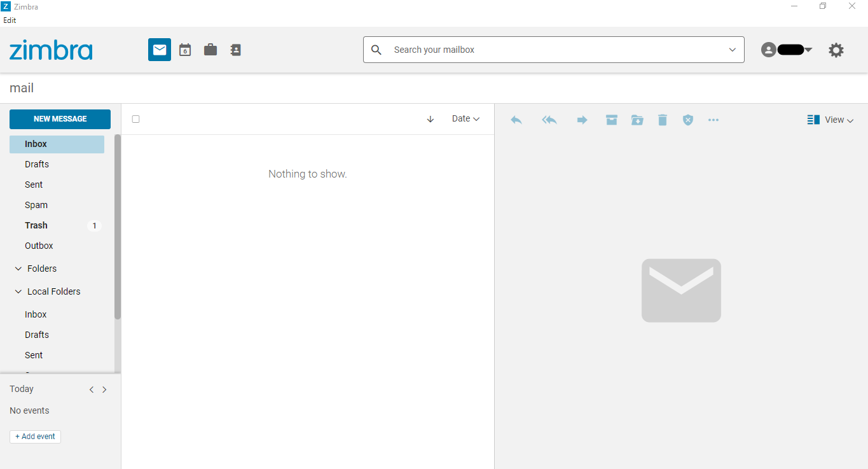Click the sort direction arrow
The height and width of the screenshot is (469, 868).
coord(431,119)
